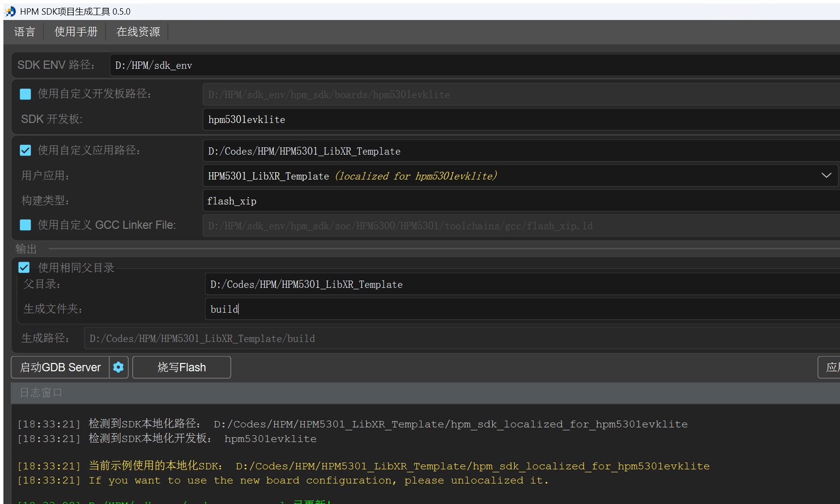The height and width of the screenshot is (504, 840).
Task: Open the 用户应用 dropdown list
Action: tap(826, 175)
